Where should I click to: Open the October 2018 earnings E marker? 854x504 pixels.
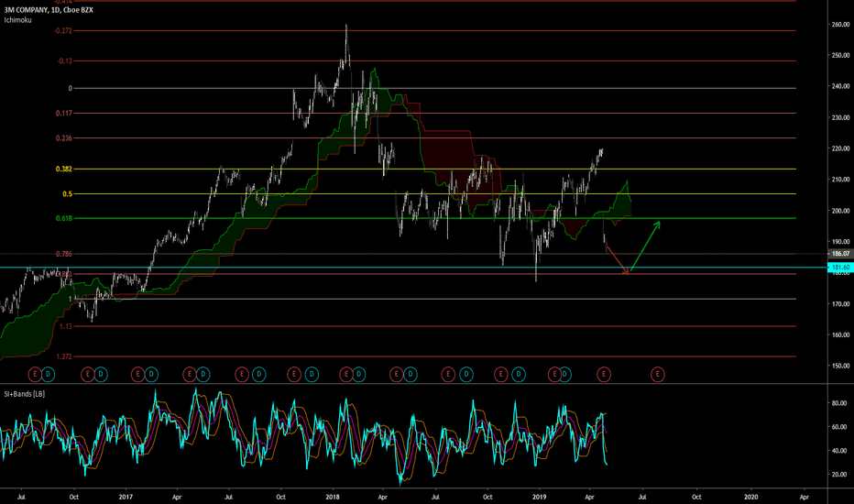[500, 374]
